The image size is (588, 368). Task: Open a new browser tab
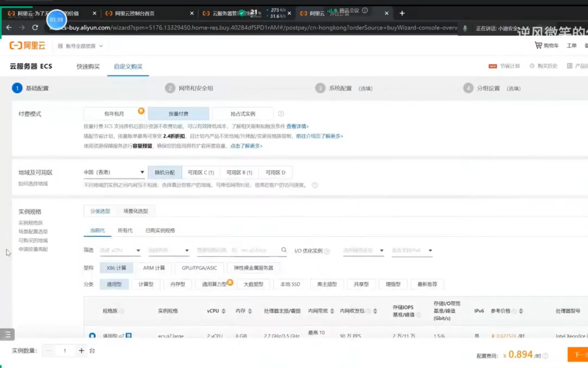point(402,13)
